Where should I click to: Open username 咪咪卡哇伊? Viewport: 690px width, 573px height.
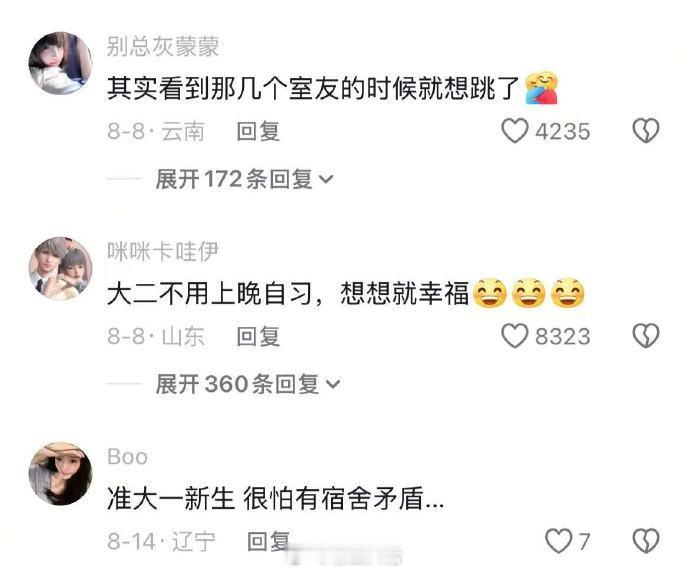[x=163, y=251]
